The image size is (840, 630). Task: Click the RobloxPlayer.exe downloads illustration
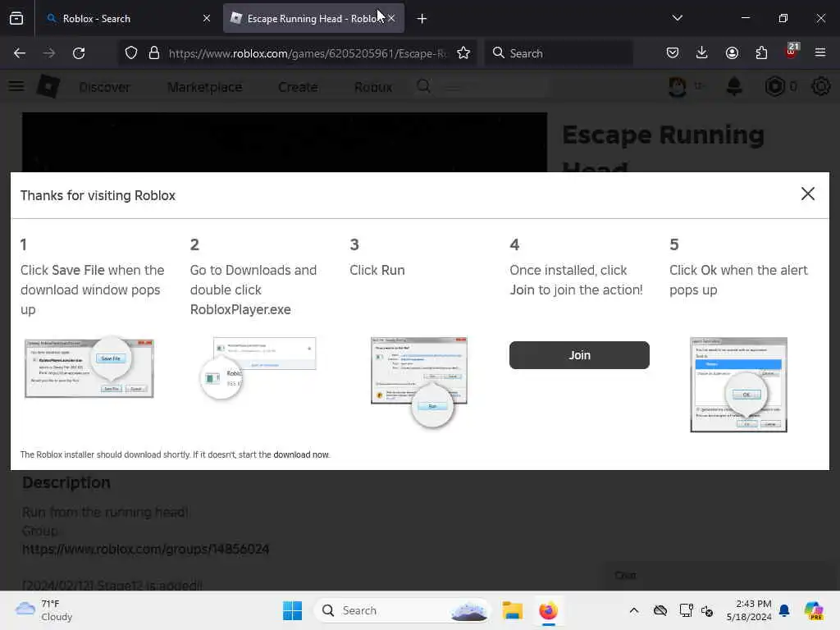point(258,367)
